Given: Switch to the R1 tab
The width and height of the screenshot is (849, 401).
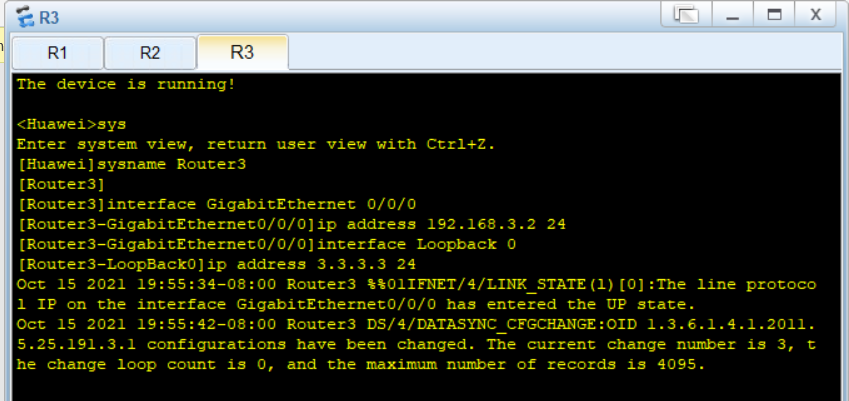Looking at the screenshot, I should pos(57,53).
